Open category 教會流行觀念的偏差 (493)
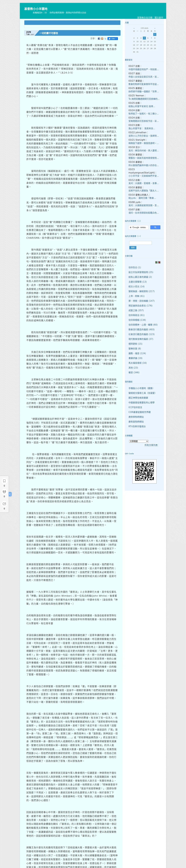 pyautogui.click(x=141, y=330)
